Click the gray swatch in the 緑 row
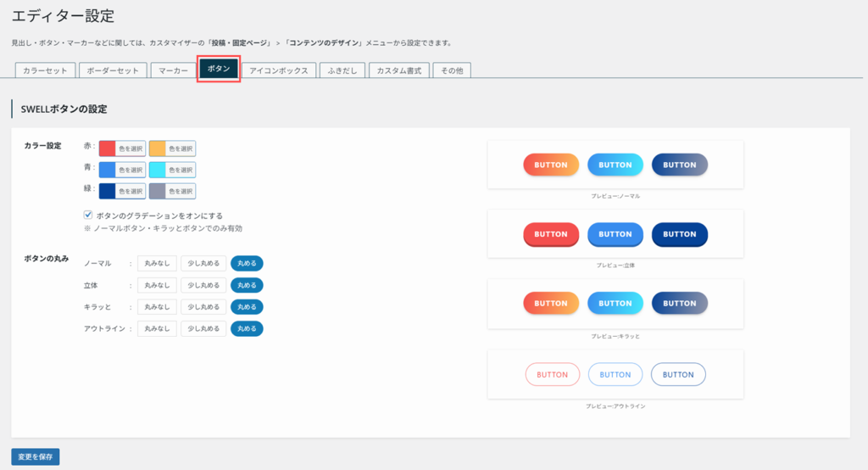This screenshot has height=470, width=868. (x=158, y=191)
